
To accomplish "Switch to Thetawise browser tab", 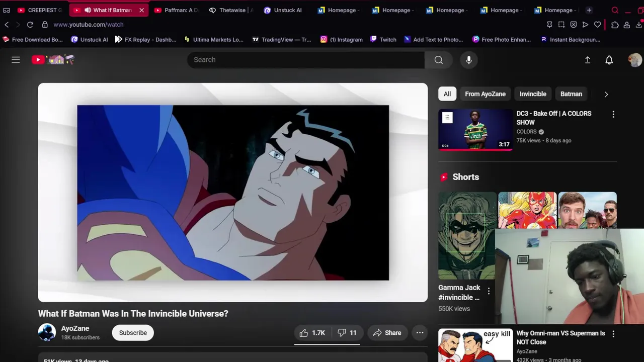I will pos(232,10).
